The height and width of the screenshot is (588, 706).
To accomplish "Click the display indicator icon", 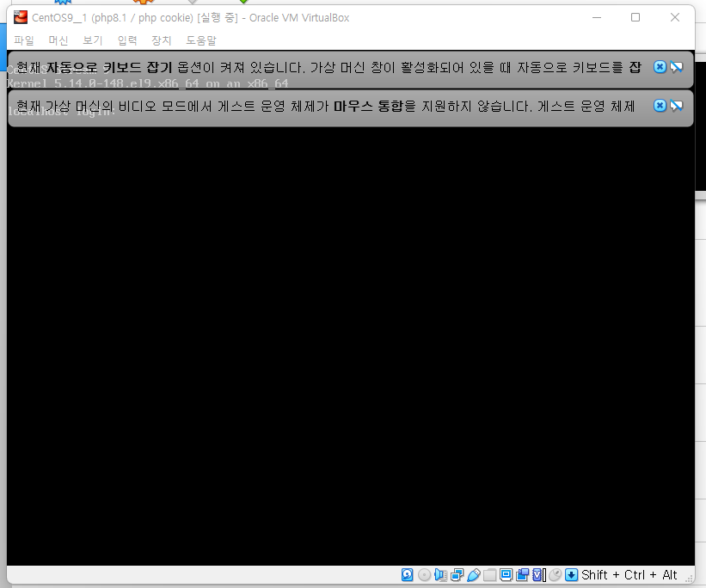I will (506, 575).
